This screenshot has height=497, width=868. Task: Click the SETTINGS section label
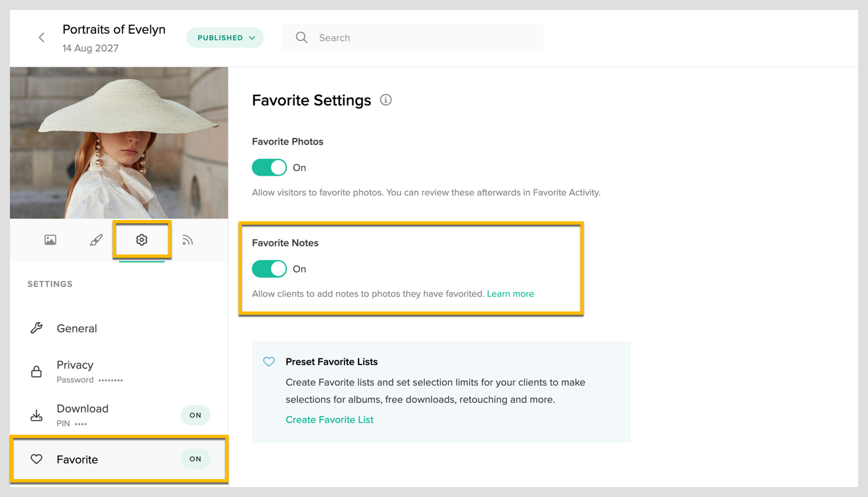pos(50,284)
